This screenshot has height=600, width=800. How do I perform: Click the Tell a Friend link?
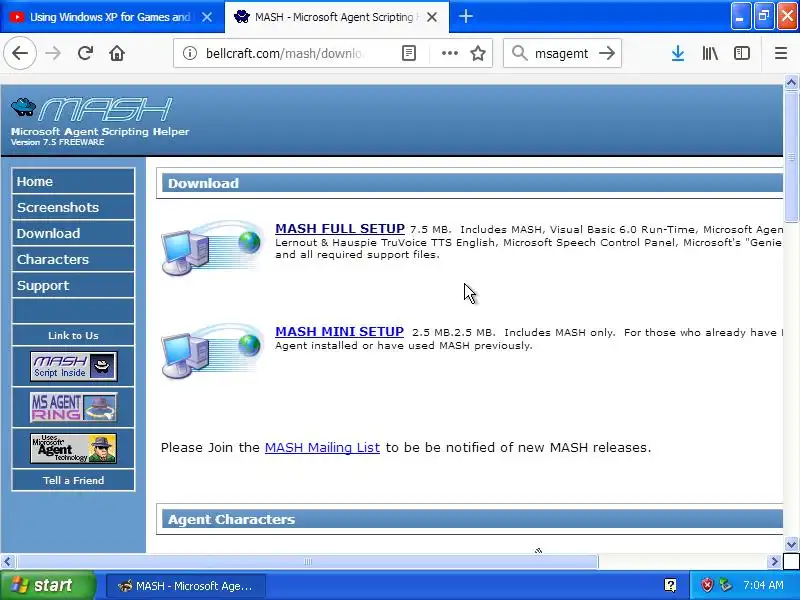click(73, 480)
